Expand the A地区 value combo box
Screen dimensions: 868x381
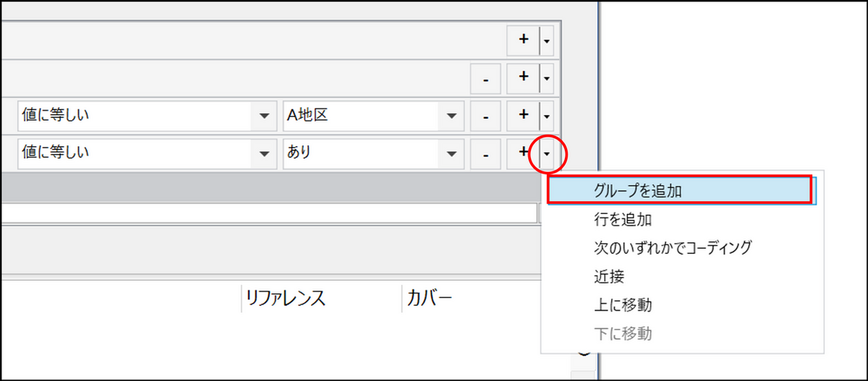[451, 116]
